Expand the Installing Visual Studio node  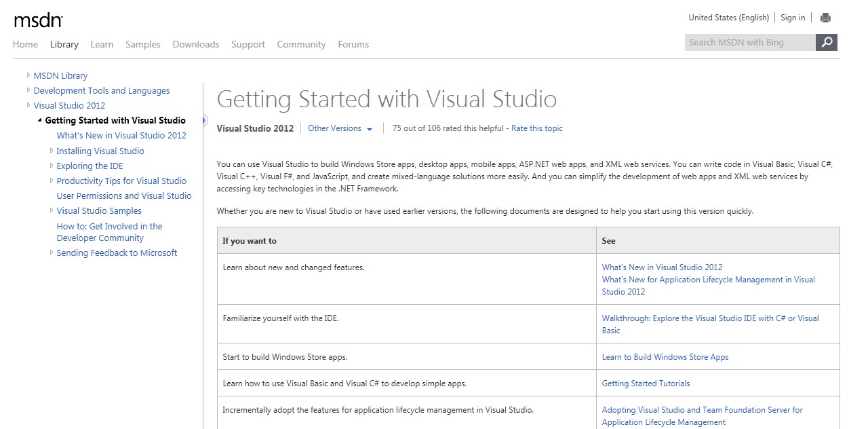point(52,151)
